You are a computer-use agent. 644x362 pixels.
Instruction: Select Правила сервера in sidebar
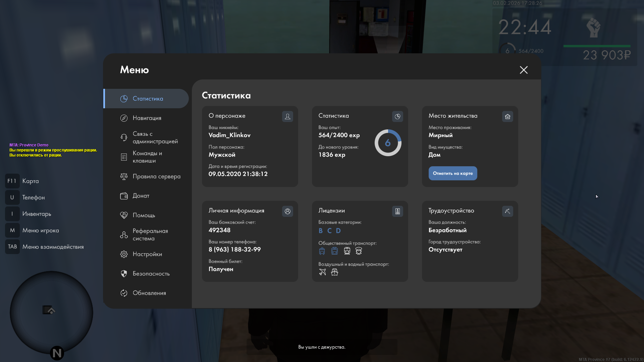(x=156, y=176)
